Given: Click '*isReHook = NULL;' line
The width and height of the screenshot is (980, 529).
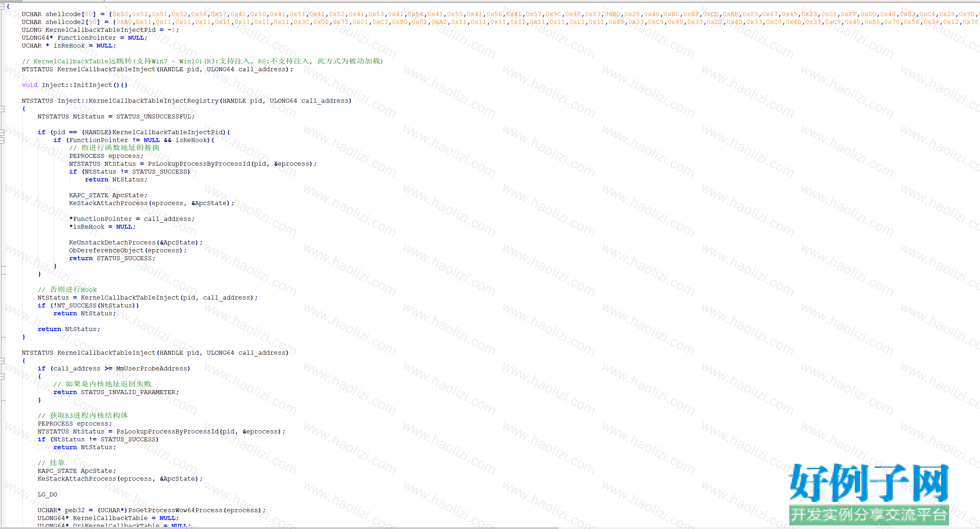Looking at the screenshot, I should pyautogui.click(x=102, y=227).
